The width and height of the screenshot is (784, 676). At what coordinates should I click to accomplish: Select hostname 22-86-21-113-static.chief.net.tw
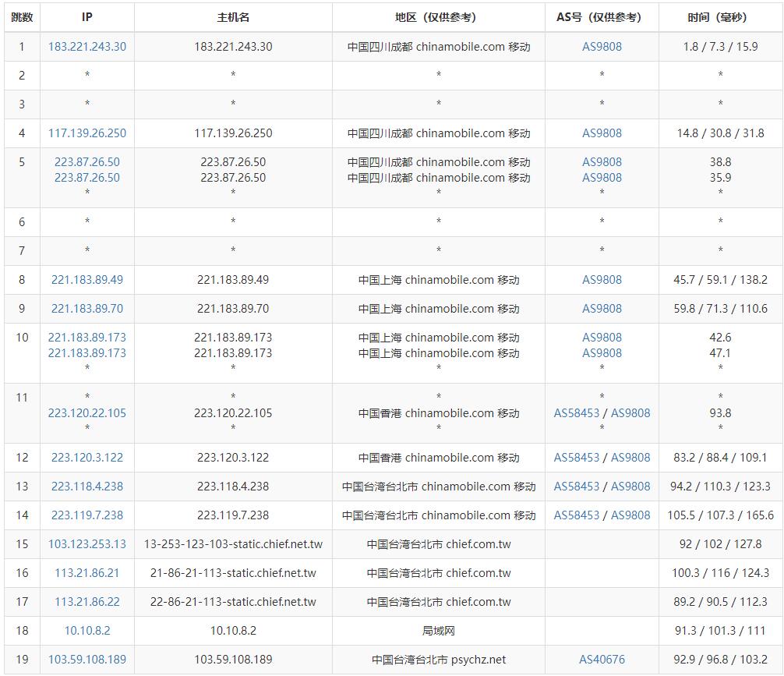pos(233,602)
